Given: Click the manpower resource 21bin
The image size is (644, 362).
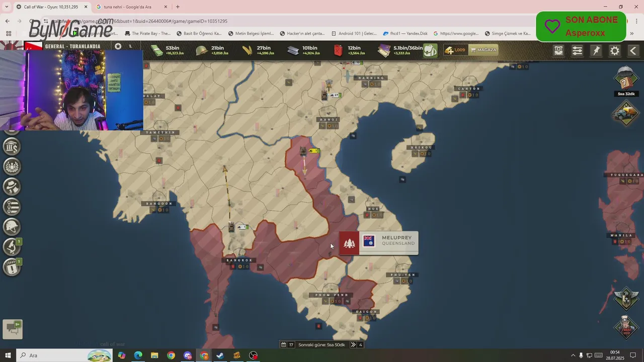Looking at the screenshot, I should coord(212,50).
